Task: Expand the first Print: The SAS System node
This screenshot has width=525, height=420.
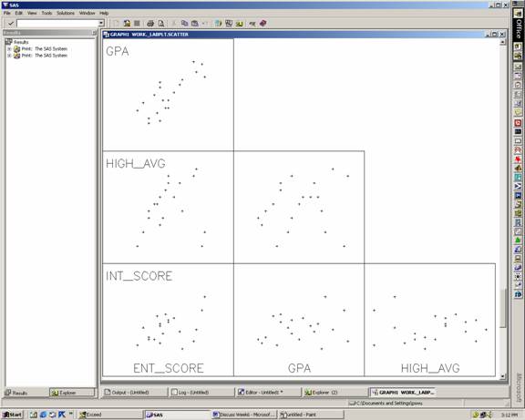Action: click(x=9, y=49)
